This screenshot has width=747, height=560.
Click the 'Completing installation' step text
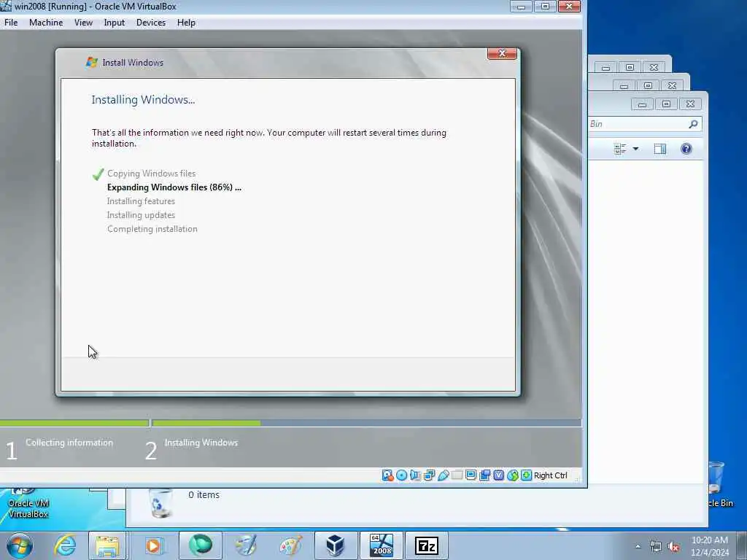point(152,228)
